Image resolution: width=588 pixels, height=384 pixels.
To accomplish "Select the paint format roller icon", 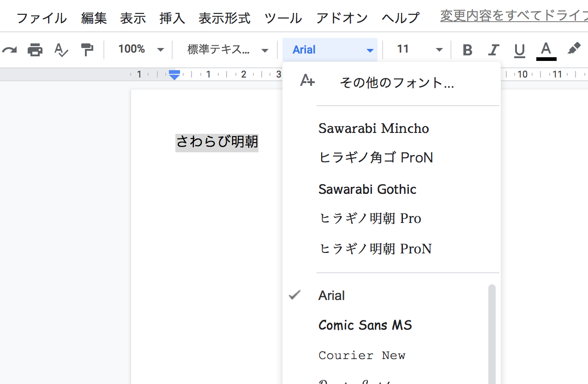I will tap(87, 49).
